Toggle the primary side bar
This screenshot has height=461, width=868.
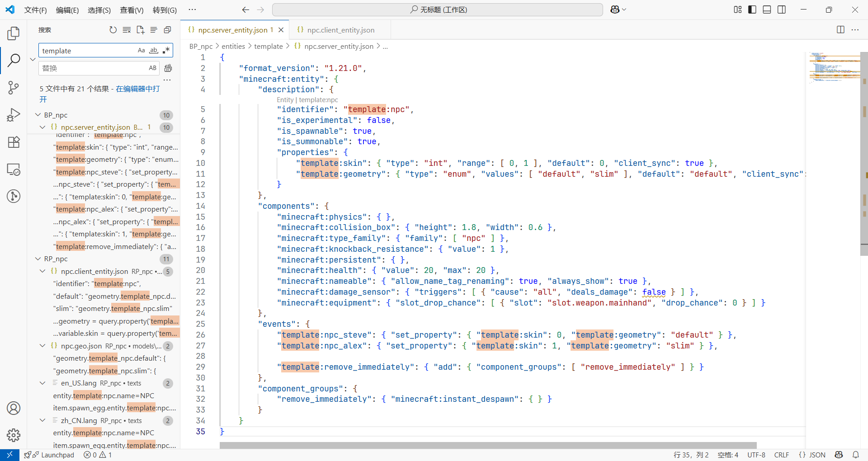(x=752, y=9)
